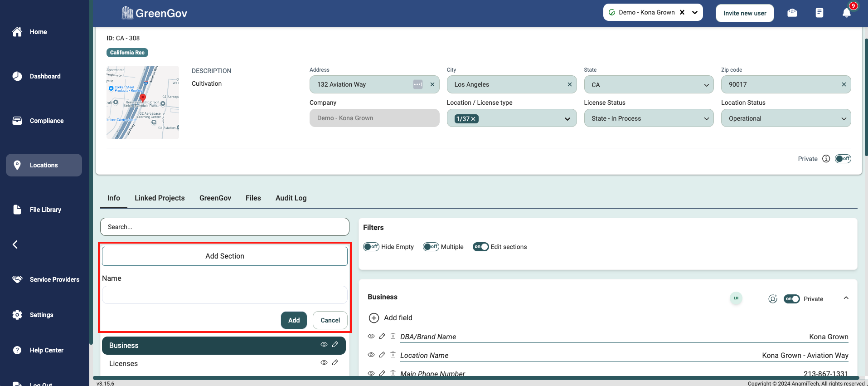The image size is (868, 386).
Task: Edit the Business section pencil icon
Action: click(335, 345)
